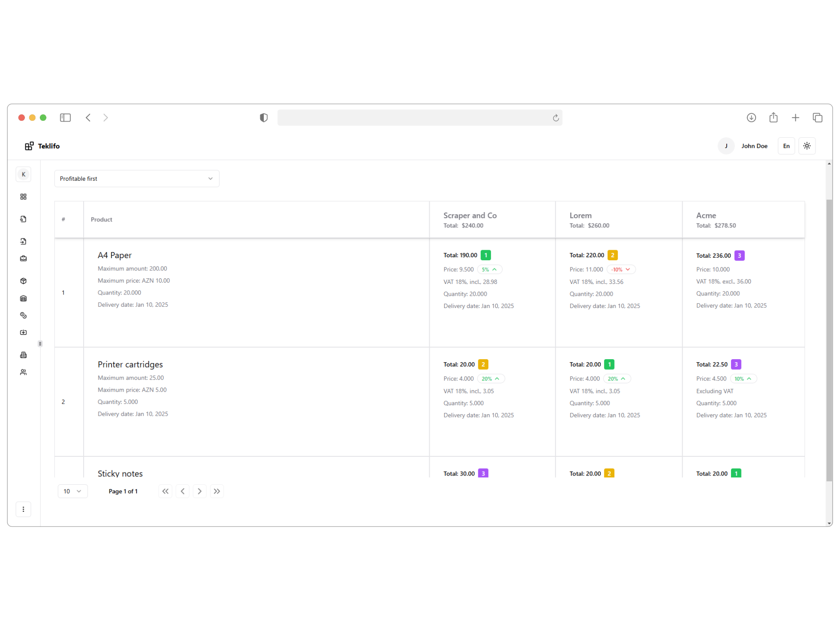Open the users icon in sidebar
Viewport: 840px width, 630px height.
(x=24, y=372)
